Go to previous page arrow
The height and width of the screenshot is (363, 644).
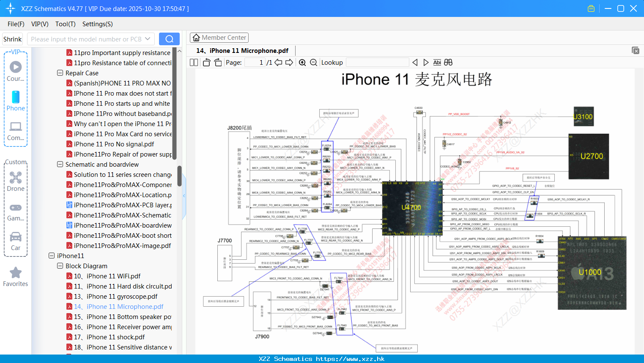click(278, 62)
